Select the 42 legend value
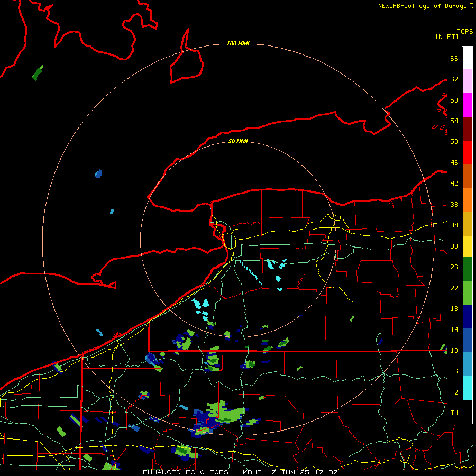The image size is (476, 476). coord(454,184)
